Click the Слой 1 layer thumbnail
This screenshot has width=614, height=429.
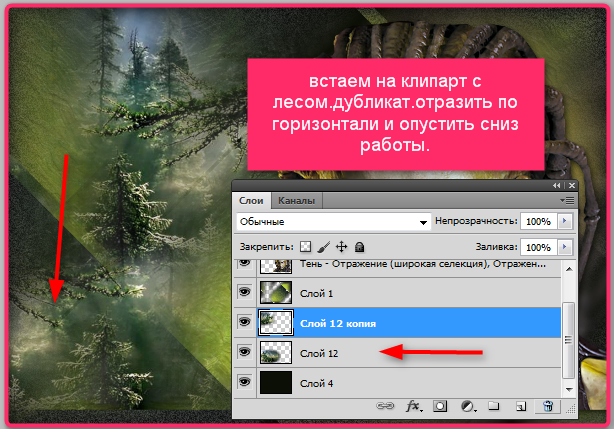click(x=276, y=292)
